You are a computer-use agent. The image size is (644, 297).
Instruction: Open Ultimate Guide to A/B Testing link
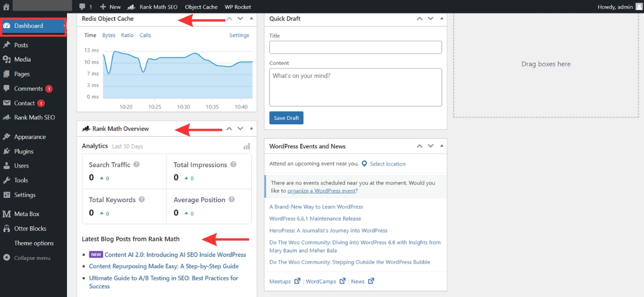(x=164, y=282)
